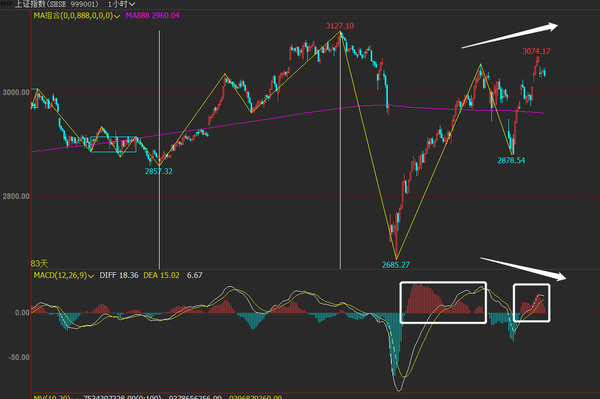600x399 pixels.
Task: Click the DIFF 18.36 value
Action: click(x=119, y=275)
